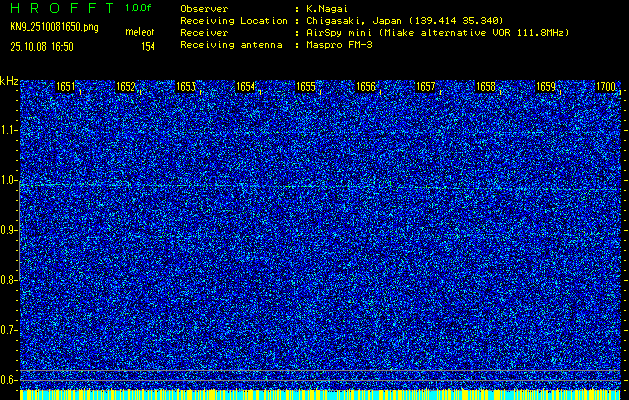Image resolution: width=629 pixels, height=400 pixels.
Task: Click the kHz axis unit label
Action: click(x=9, y=81)
